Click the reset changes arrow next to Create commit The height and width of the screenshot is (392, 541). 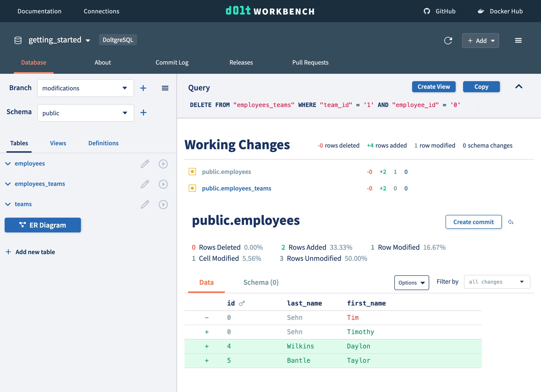tap(511, 222)
